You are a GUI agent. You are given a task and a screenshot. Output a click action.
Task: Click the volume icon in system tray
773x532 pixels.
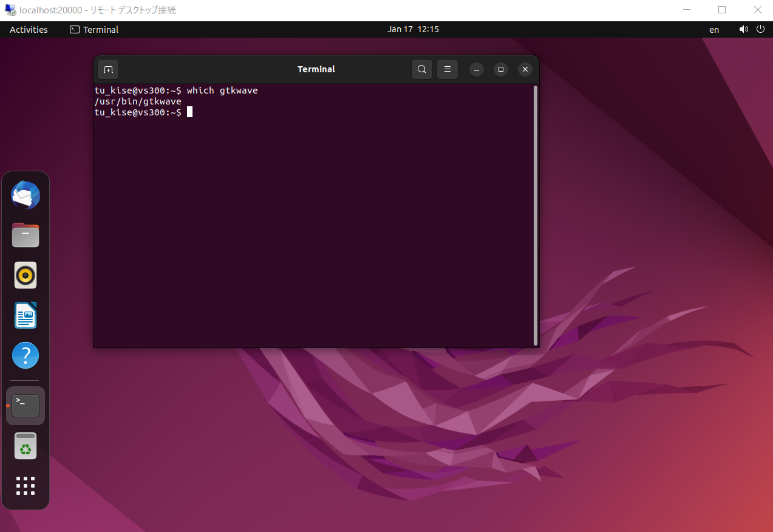point(743,30)
